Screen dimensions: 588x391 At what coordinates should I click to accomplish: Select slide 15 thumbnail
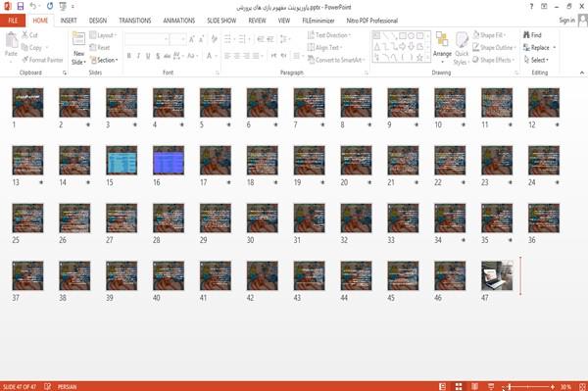(x=122, y=160)
